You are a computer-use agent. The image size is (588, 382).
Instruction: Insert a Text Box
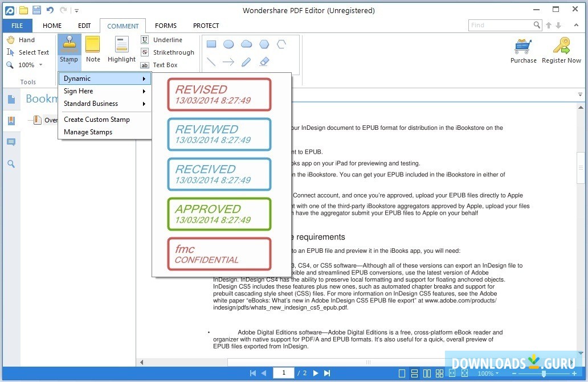click(x=159, y=65)
